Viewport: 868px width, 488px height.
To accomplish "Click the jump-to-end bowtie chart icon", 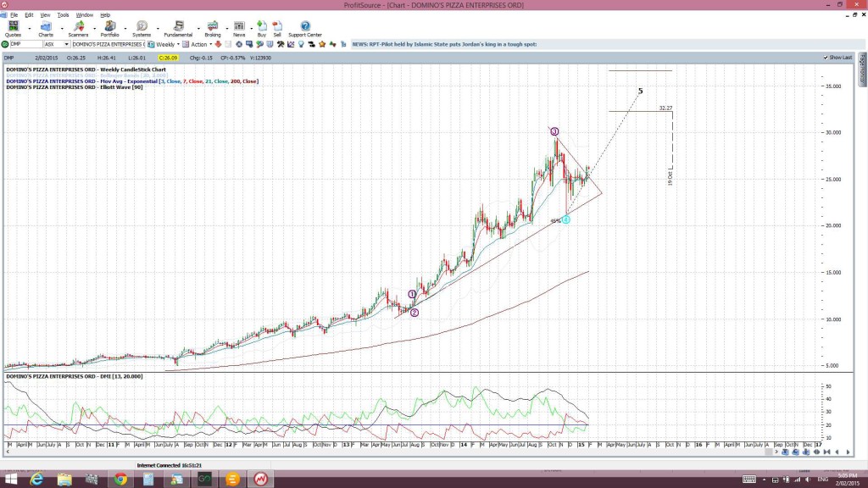I will (827, 452).
